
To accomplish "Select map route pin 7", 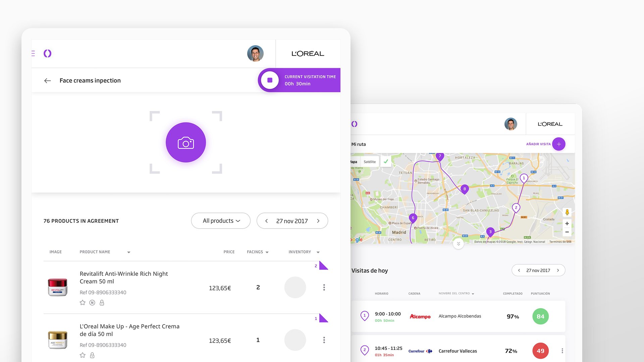I will 440,157.
